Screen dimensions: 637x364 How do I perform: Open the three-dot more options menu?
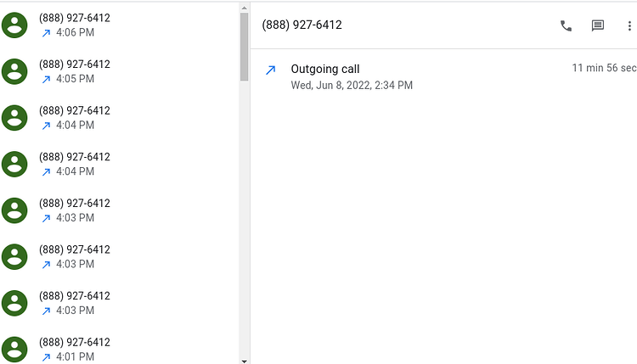tap(629, 26)
